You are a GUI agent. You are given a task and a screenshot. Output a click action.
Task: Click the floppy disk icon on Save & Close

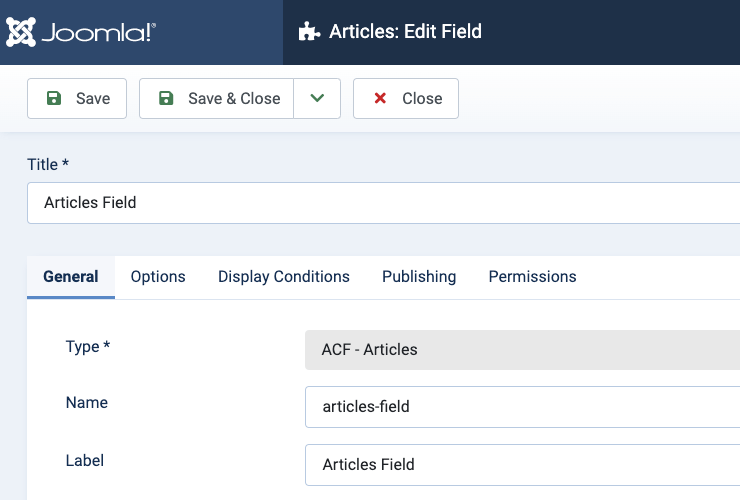(166, 98)
